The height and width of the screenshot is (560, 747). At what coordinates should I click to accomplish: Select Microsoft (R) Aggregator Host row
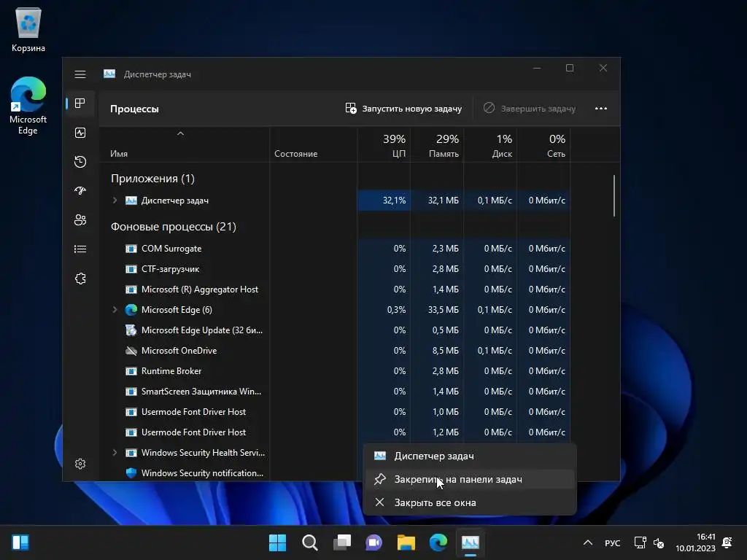point(334,289)
